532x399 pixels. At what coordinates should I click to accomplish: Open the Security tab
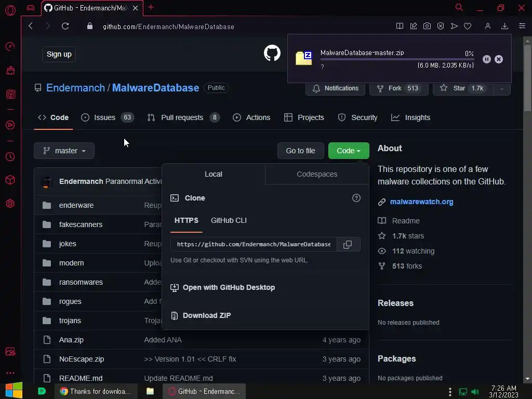[357, 117]
